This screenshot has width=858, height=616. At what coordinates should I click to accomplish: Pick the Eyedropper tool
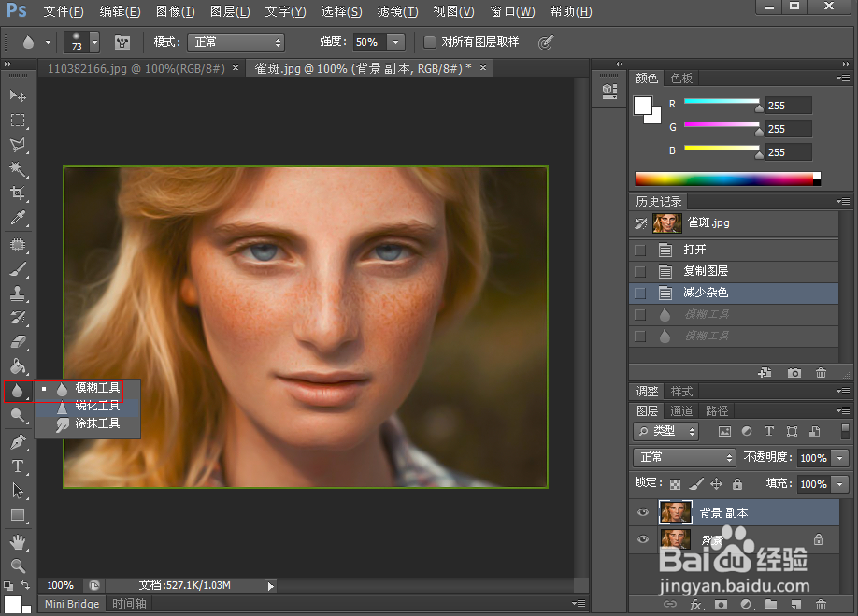[17, 219]
